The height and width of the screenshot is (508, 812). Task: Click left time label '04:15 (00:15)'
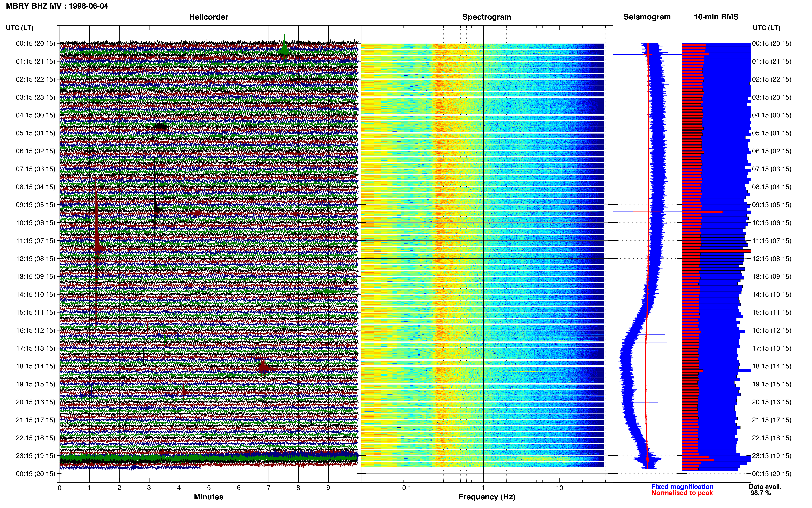pos(35,115)
